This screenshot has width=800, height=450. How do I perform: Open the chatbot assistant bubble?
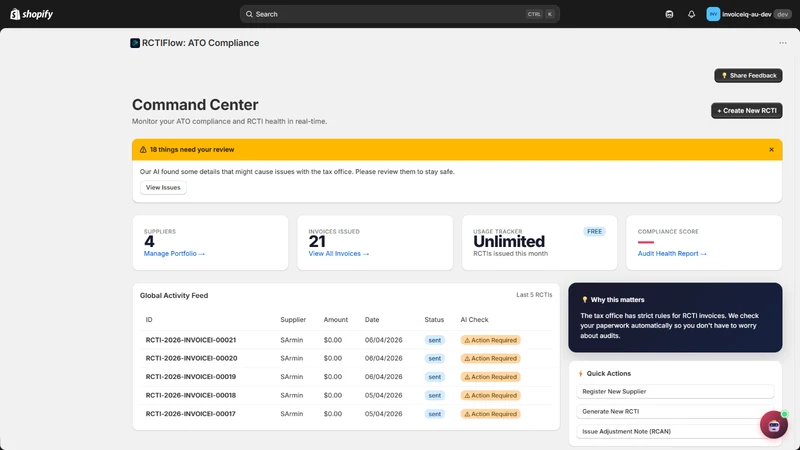(773, 425)
